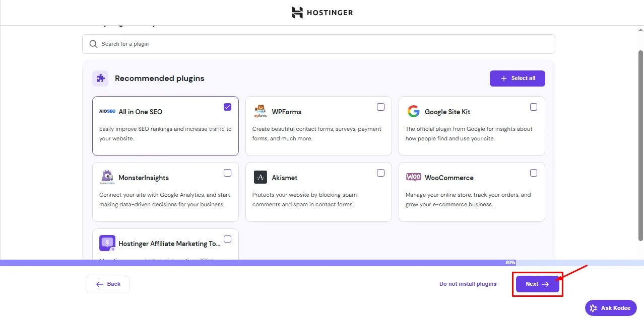Click the Select all button
Viewport: 644px width, 319px height.
tap(517, 78)
